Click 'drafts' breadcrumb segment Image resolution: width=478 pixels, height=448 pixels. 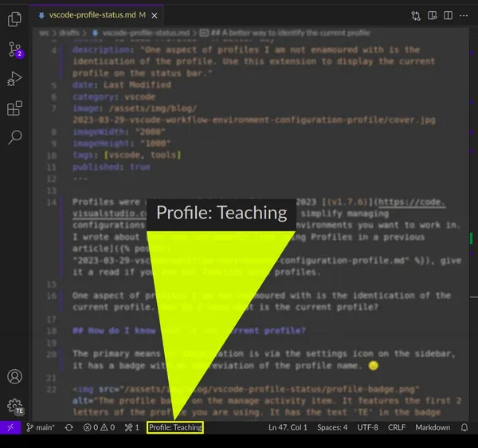[69, 33]
